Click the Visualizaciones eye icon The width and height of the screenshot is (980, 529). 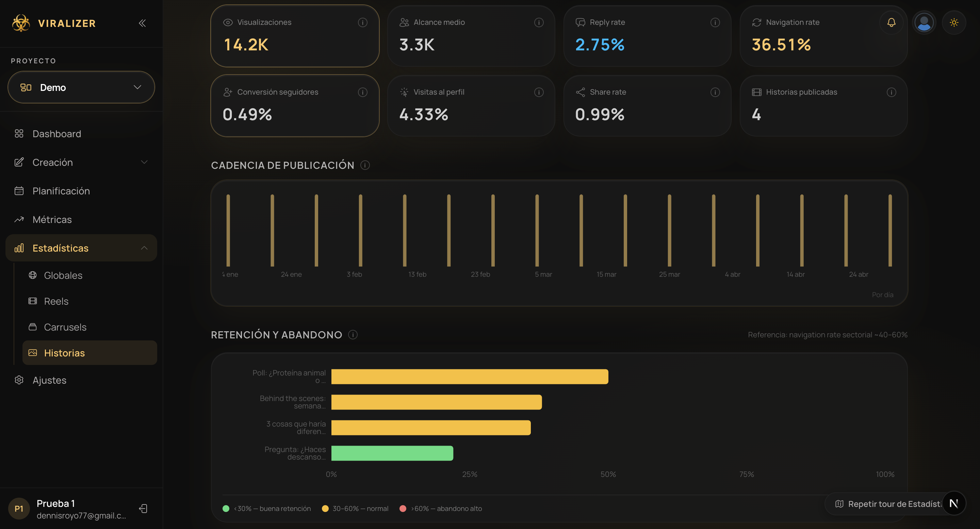(228, 22)
